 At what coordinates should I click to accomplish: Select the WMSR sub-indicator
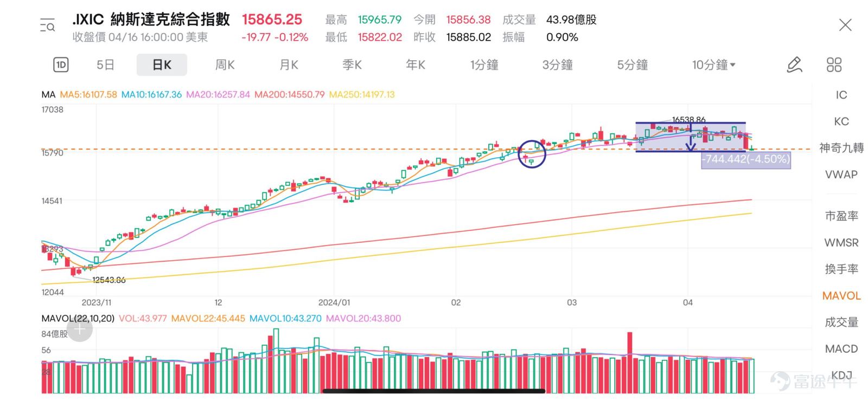click(x=841, y=243)
